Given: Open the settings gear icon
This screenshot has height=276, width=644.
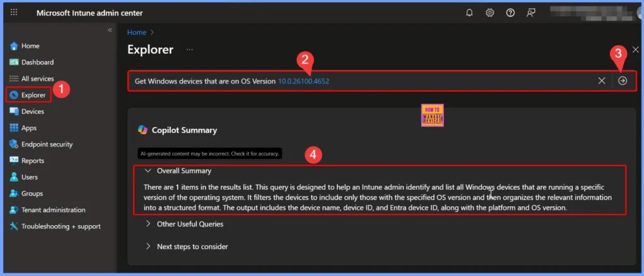Looking at the screenshot, I should (x=489, y=13).
